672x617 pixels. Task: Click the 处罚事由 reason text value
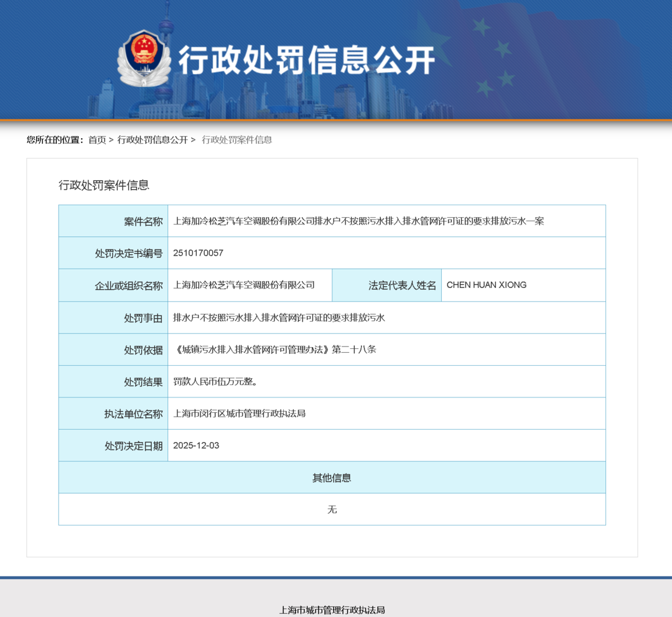(279, 318)
